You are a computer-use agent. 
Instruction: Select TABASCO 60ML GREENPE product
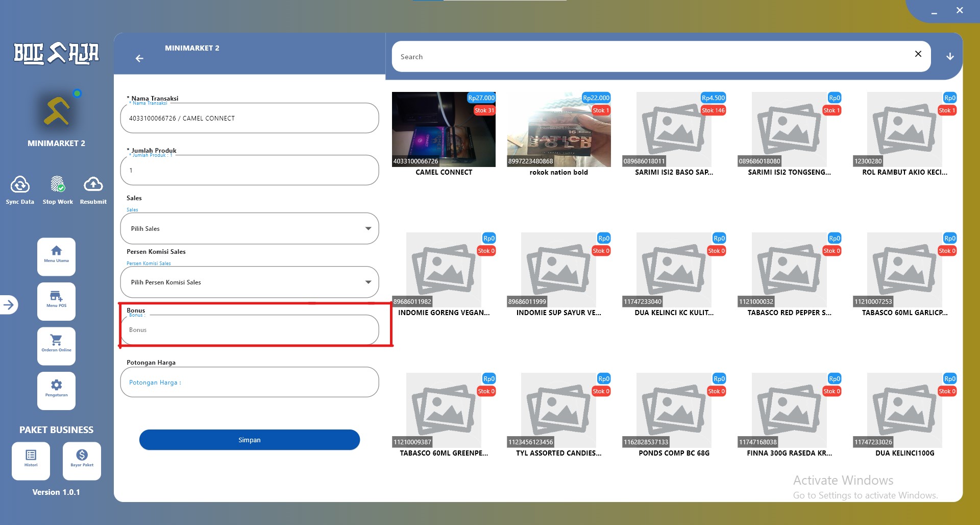coord(444,410)
